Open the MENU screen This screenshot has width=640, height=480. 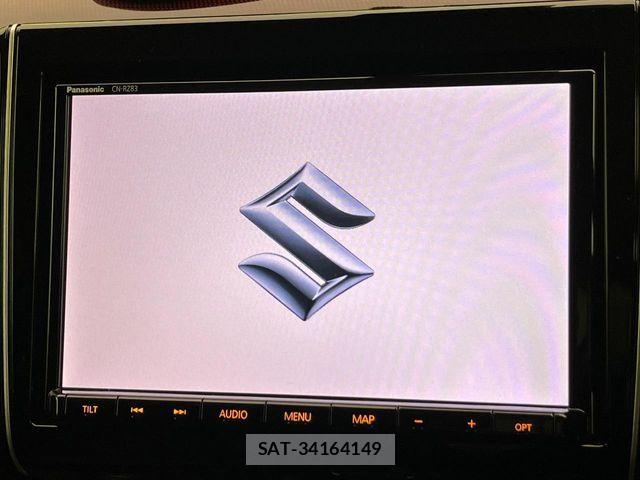298,417
